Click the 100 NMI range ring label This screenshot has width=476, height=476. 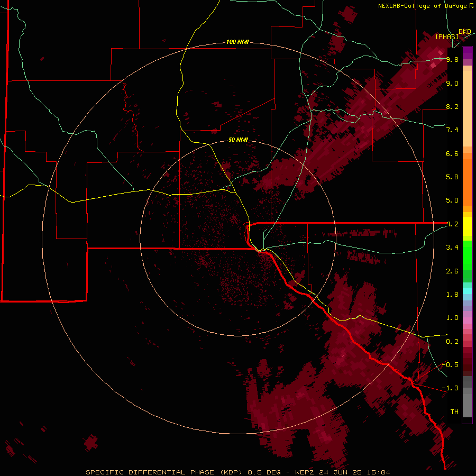(237, 42)
